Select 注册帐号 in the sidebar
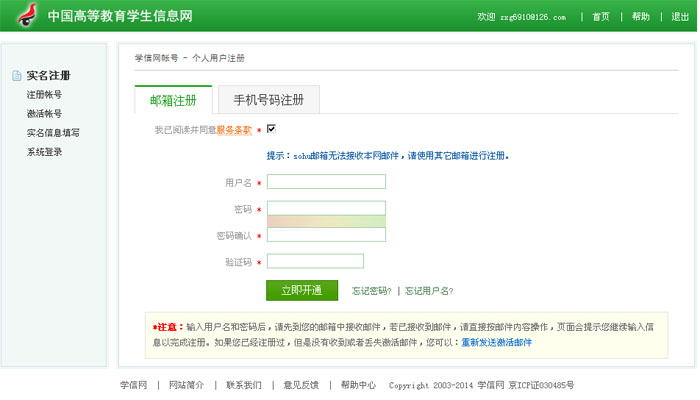 click(x=44, y=95)
